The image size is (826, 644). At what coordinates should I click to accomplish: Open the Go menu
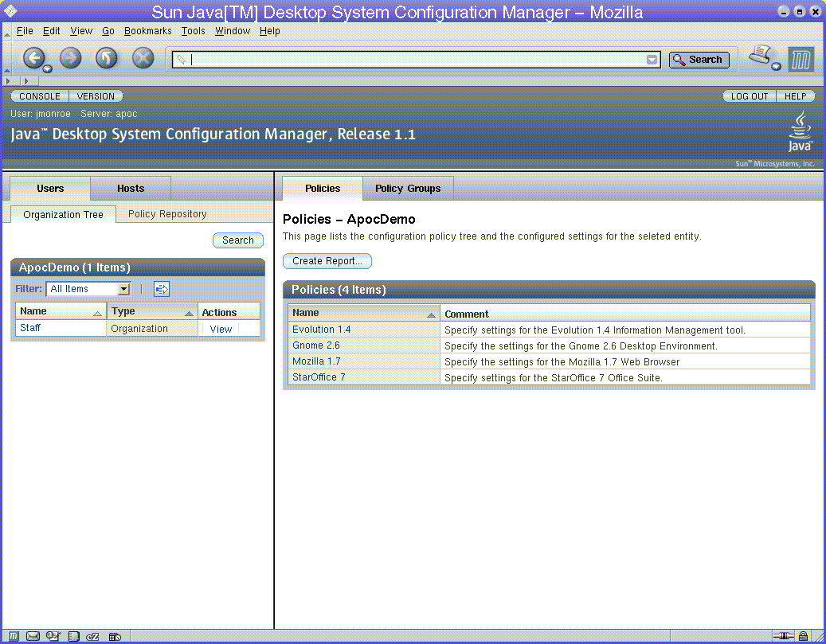click(108, 31)
